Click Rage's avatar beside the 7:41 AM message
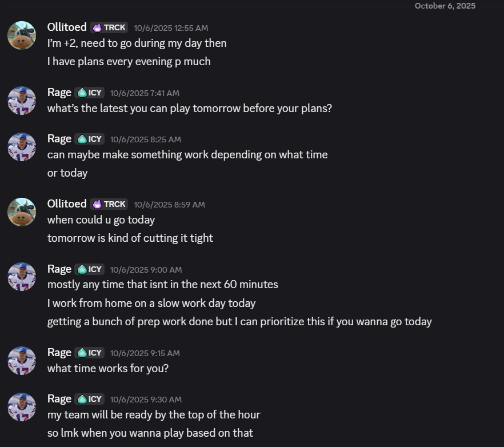Viewport: 504px width, 447px height. click(22, 101)
